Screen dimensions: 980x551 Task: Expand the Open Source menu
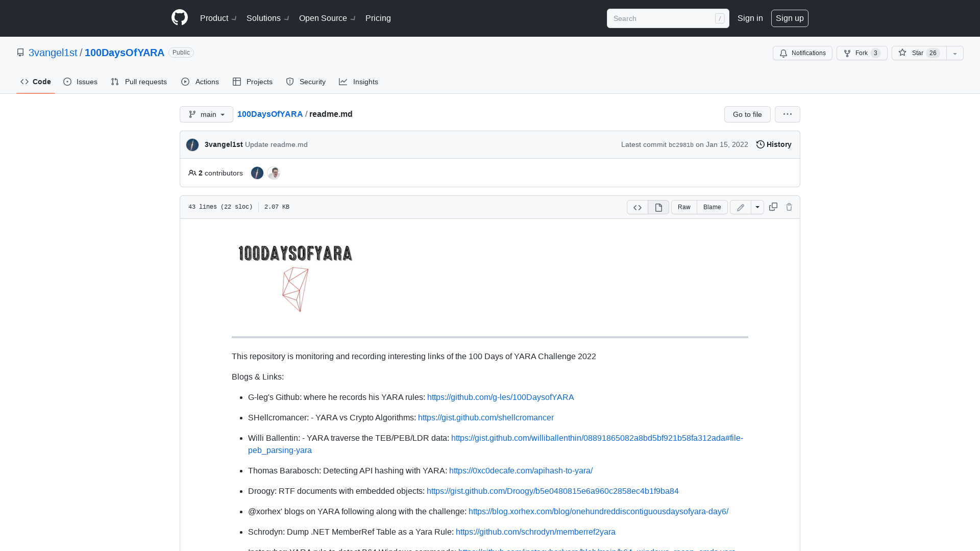click(x=327, y=18)
